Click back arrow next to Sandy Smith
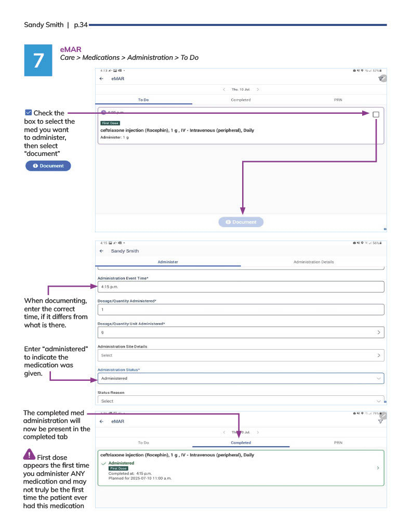This screenshot has width=411, height=532. (x=102, y=251)
